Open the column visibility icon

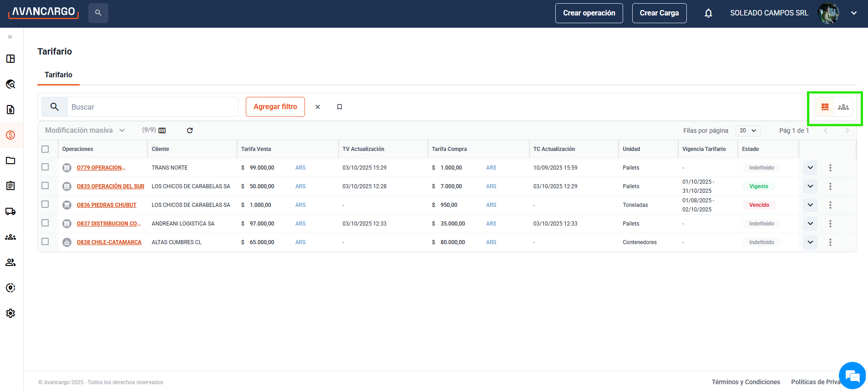(162, 130)
